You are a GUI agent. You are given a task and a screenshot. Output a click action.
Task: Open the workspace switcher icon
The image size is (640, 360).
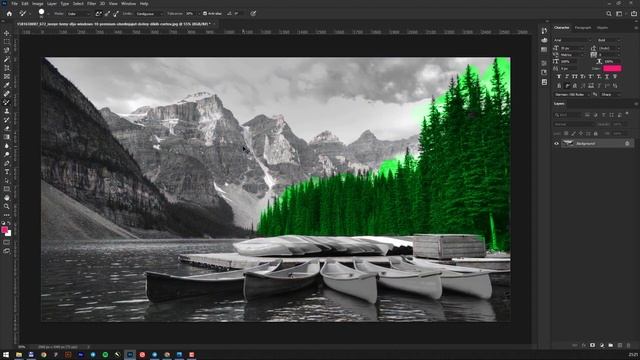point(620,13)
